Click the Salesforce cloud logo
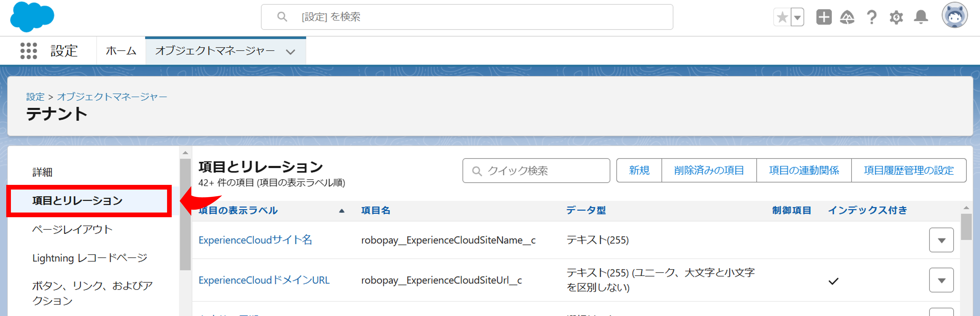This screenshot has width=980, height=316. click(32, 17)
